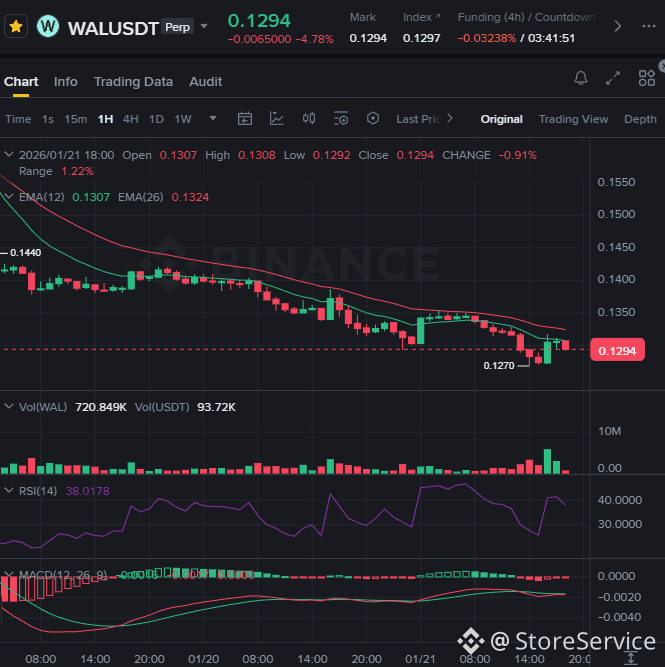The height and width of the screenshot is (667, 665).
Task: Click the Range 1.22% value
Action: [x=77, y=171]
